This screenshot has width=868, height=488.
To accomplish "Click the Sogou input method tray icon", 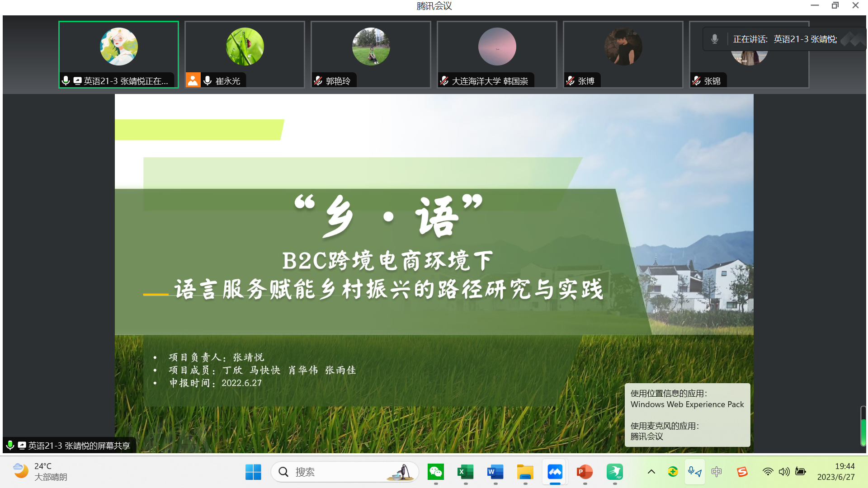I will 742,472.
